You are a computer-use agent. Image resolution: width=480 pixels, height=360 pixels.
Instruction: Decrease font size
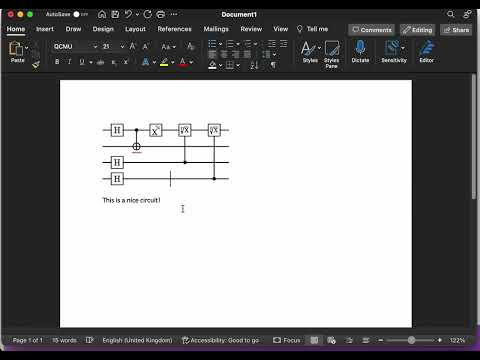tap(145, 46)
